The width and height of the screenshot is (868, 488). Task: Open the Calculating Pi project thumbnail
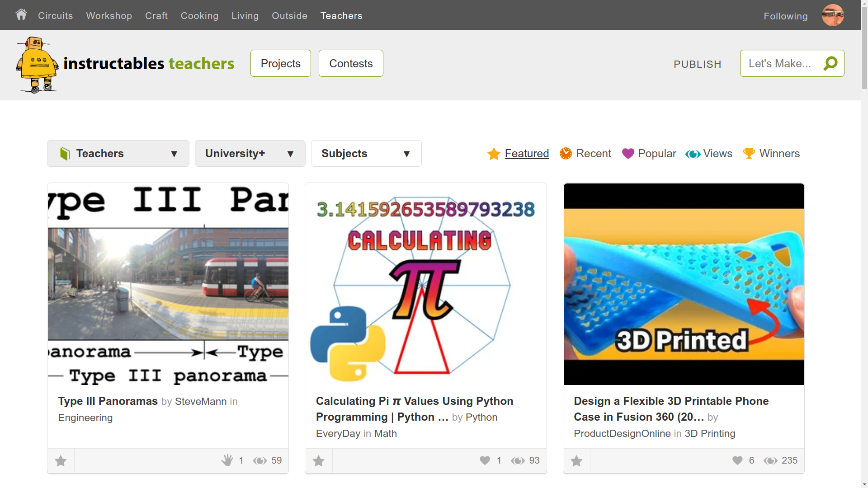point(425,284)
